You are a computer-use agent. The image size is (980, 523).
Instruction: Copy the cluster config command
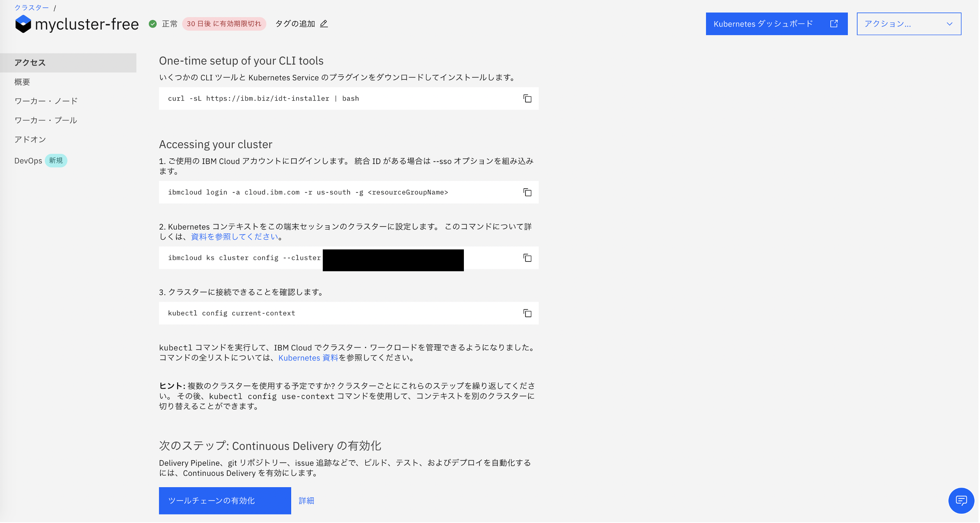click(527, 258)
